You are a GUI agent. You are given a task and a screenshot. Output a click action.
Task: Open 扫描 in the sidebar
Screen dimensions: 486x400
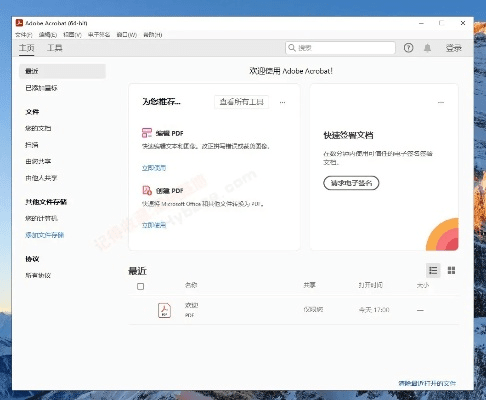tap(32, 145)
